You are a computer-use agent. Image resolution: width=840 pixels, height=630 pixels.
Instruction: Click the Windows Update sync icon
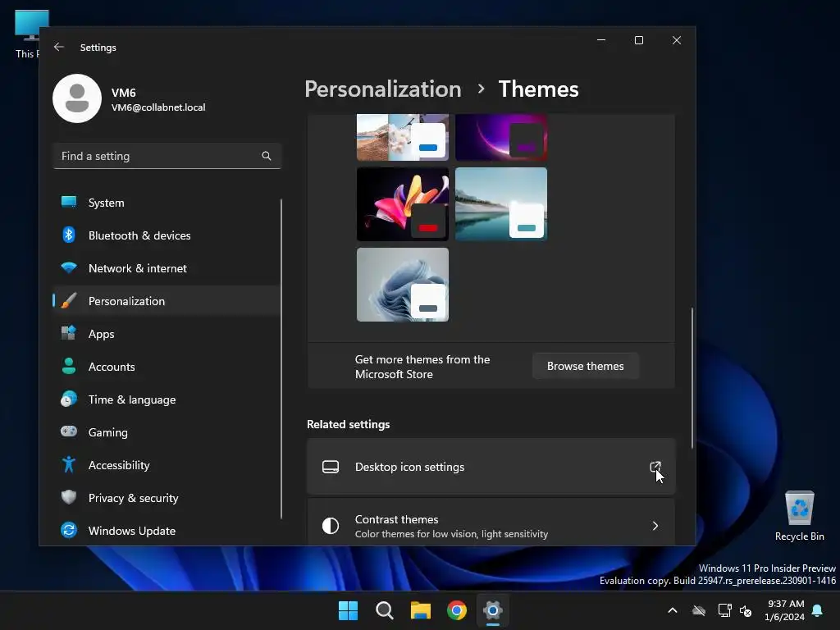[x=69, y=530]
